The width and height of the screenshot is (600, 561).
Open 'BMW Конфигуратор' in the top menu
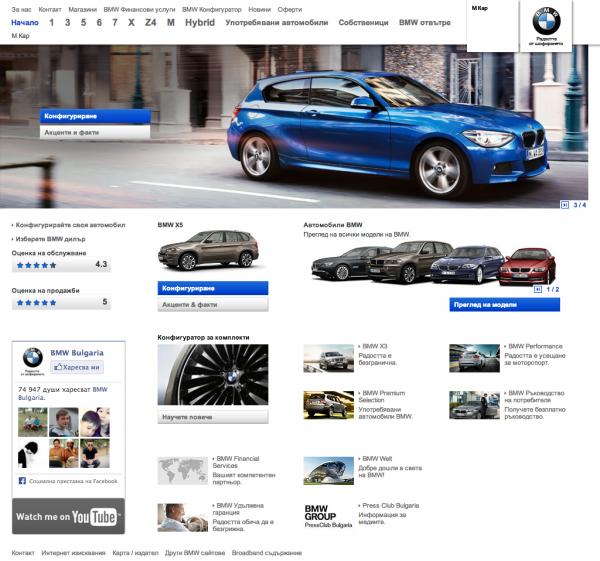(212, 9)
